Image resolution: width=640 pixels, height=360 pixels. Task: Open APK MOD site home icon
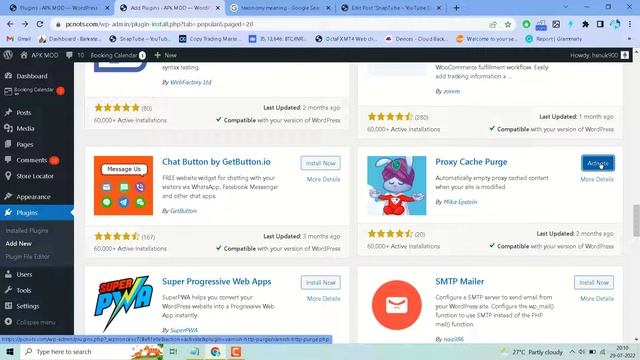coord(24,55)
